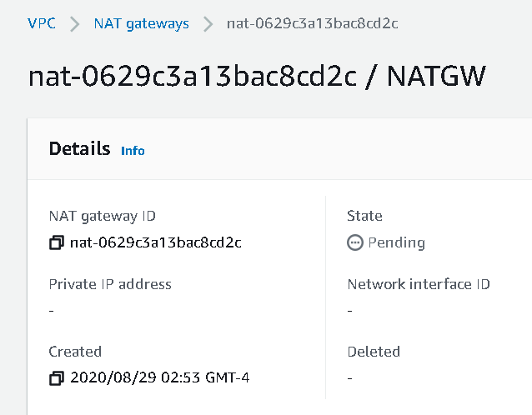This screenshot has width=532, height=415.
Task: Click the Private IP address label
Action: click(110, 284)
